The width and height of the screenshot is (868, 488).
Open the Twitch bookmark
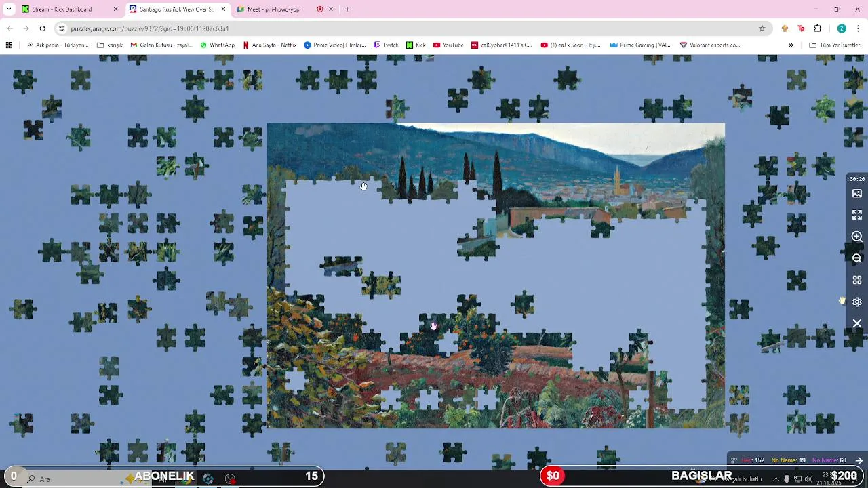tap(386, 45)
